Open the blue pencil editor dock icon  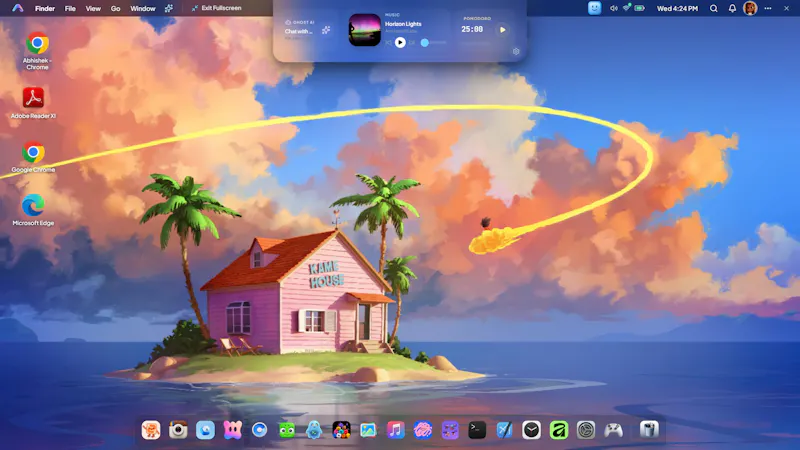point(505,430)
